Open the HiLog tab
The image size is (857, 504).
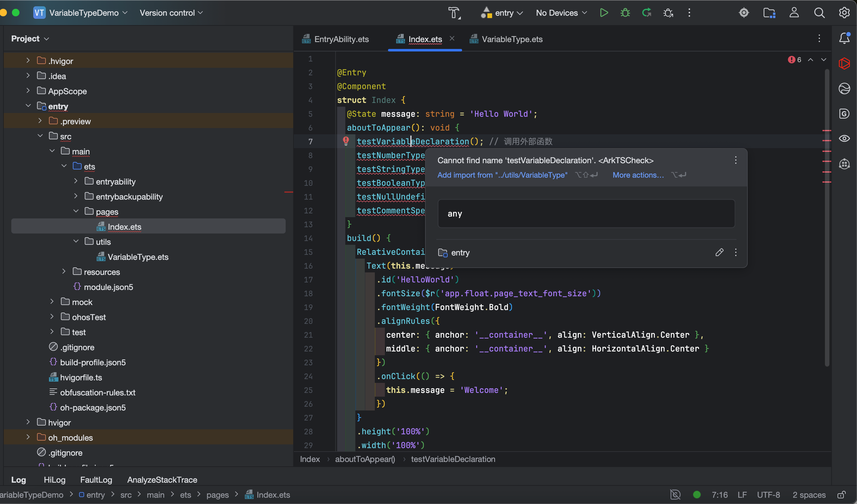[x=54, y=480]
